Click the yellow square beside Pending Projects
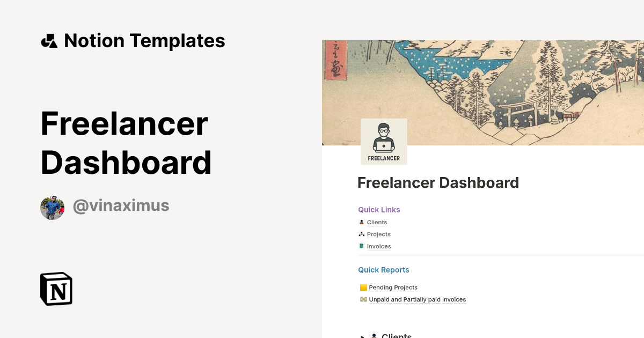 [x=363, y=287]
